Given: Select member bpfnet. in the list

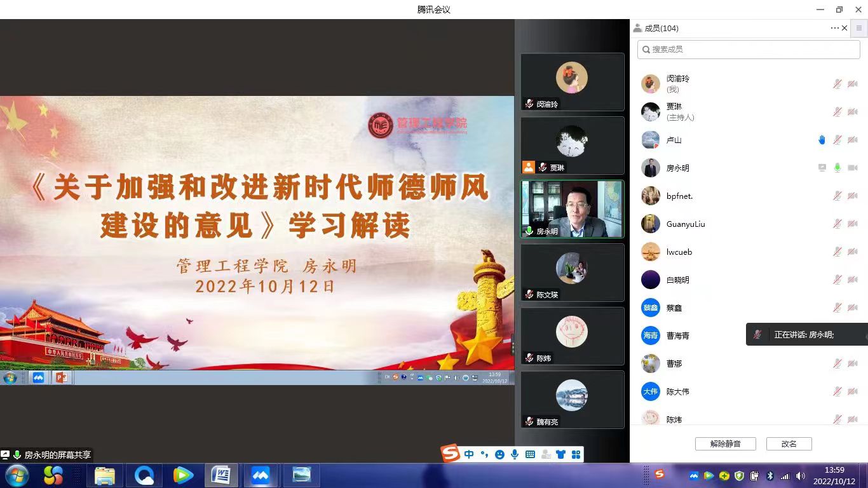Looking at the screenshot, I should point(749,196).
